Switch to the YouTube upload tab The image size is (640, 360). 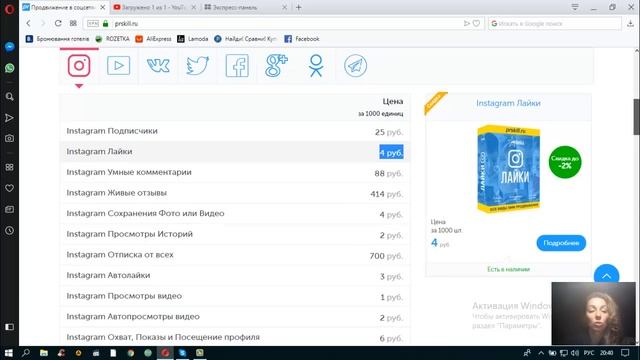click(x=154, y=7)
